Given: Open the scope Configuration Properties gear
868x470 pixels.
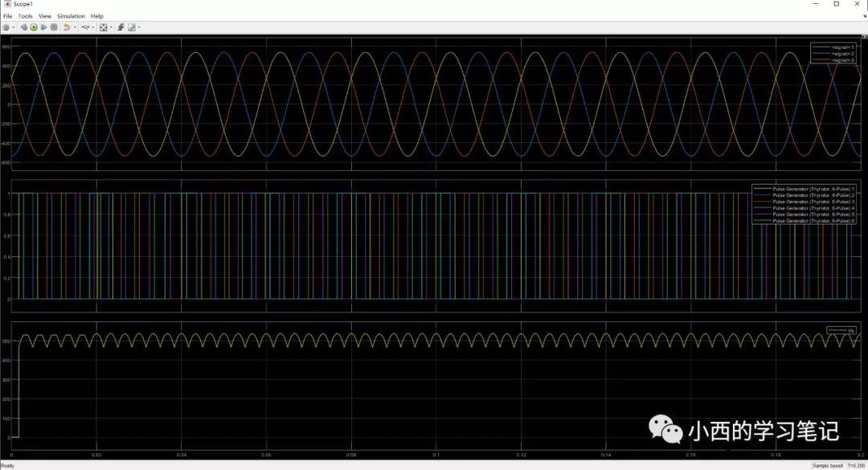Looking at the screenshot, I should 6,27.
